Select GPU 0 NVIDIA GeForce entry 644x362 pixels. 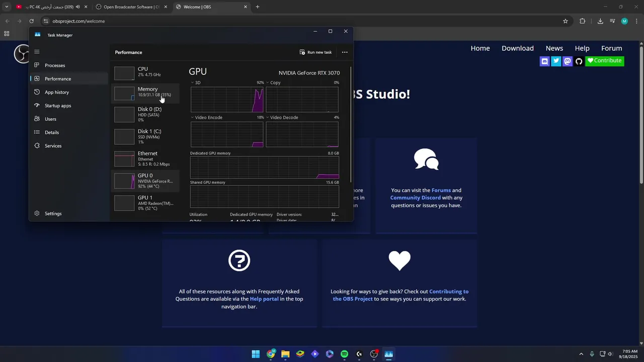[x=145, y=180]
